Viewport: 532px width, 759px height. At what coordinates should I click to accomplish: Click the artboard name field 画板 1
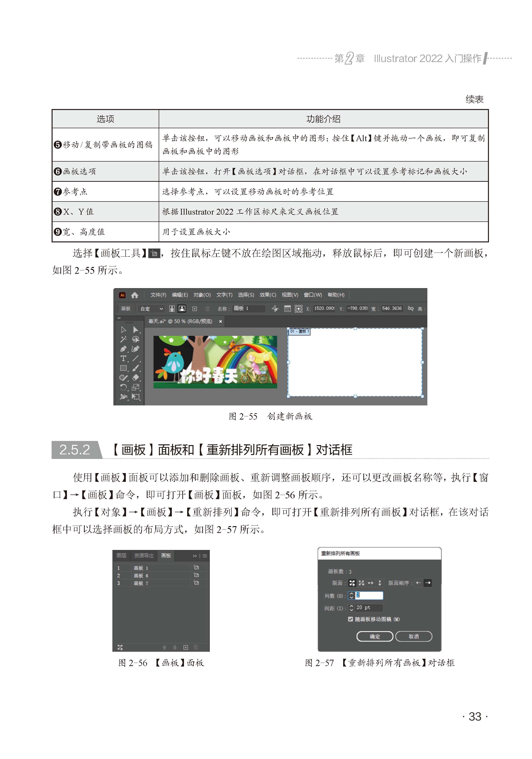pos(249,308)
